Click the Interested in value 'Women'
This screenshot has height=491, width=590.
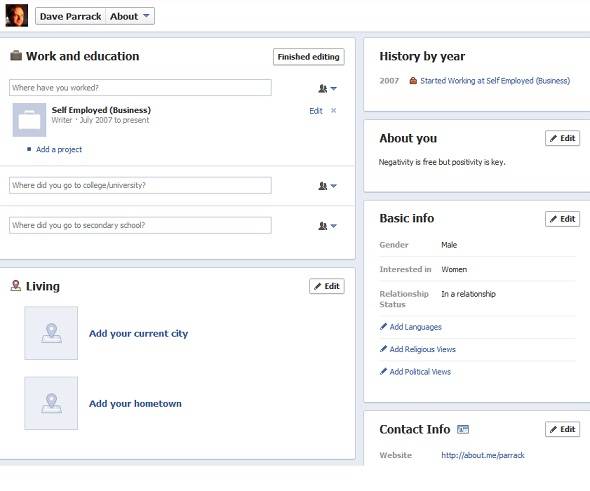(x=454, y=269)
